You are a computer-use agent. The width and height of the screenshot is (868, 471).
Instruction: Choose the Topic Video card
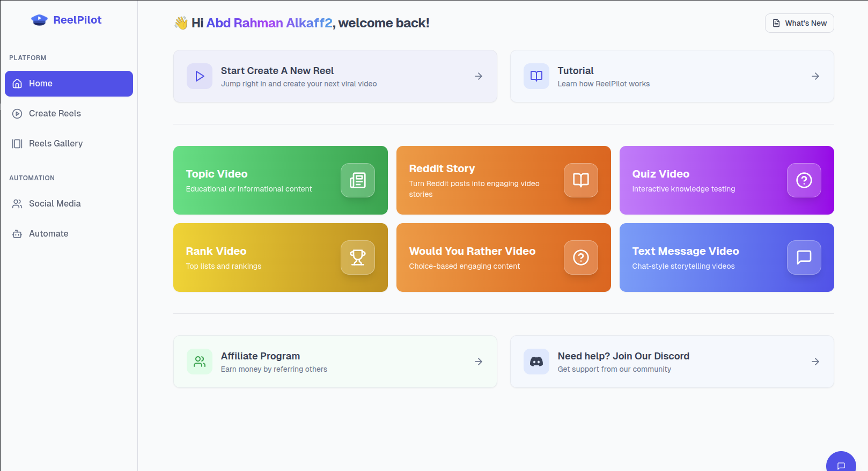pyautogui.click(x=281, y=180)
